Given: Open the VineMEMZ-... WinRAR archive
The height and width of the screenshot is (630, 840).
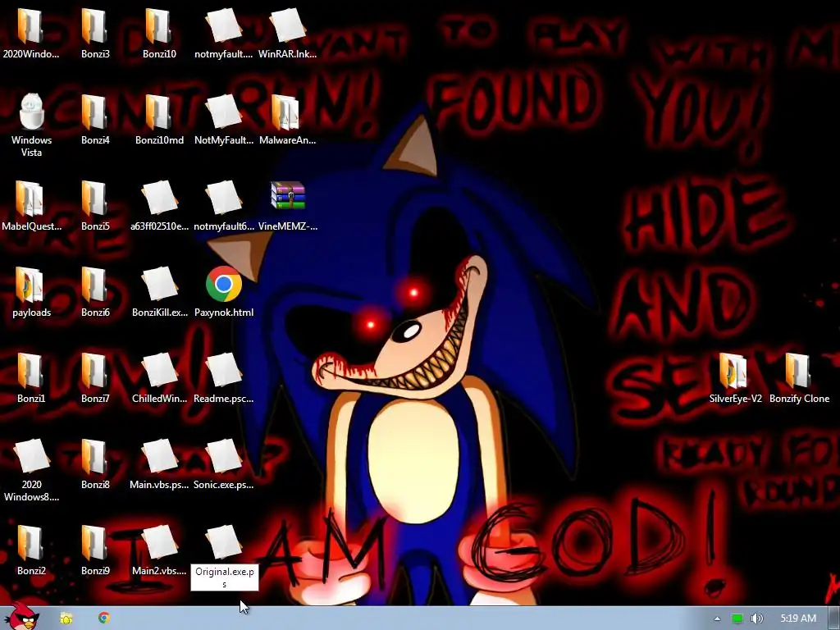Looking at the screenshot, I should [288, 195].
